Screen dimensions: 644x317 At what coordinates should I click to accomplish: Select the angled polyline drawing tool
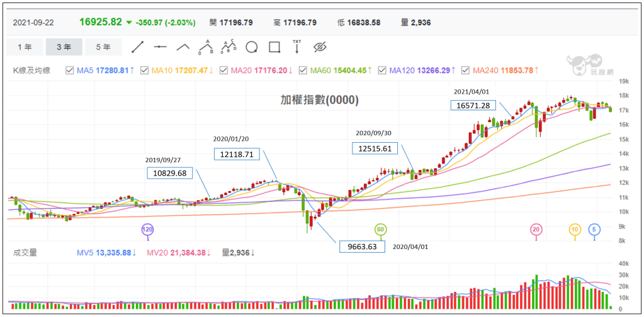click(x=183, y=47)
